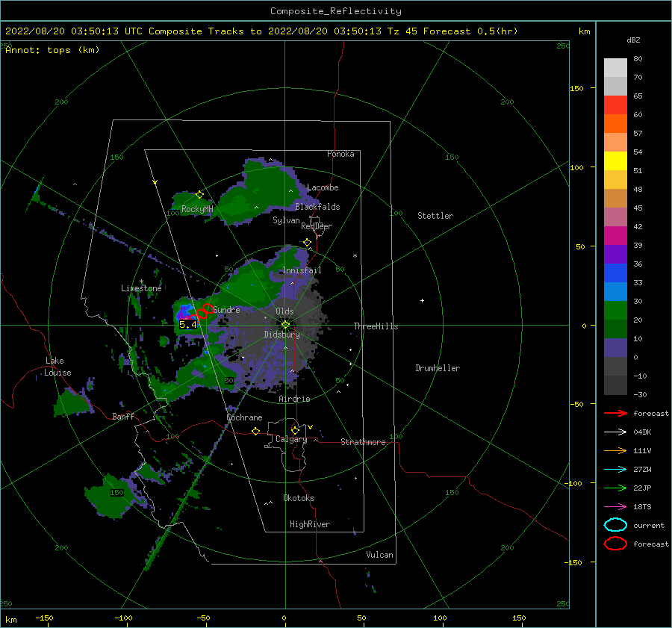This screenshot has width=672, height=628.
Task: Click the yellow diamond marker above RockyMH
Action: (199, 195)
